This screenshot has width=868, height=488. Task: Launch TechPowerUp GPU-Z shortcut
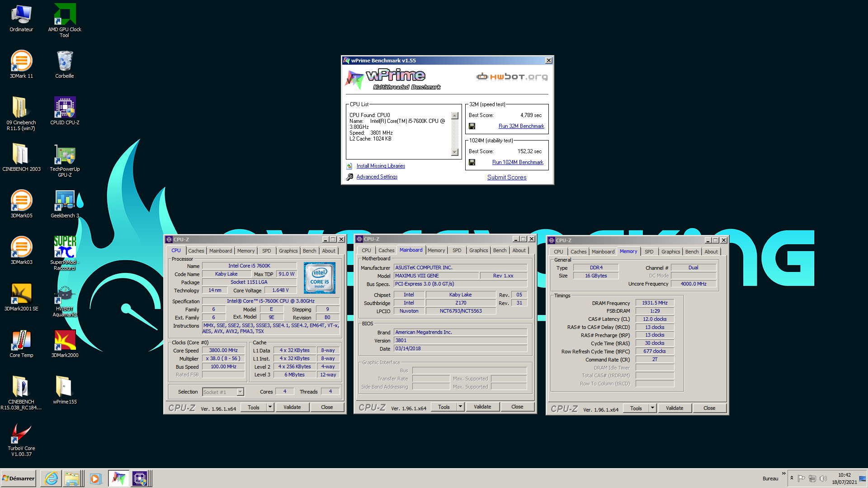coord(65,160)
